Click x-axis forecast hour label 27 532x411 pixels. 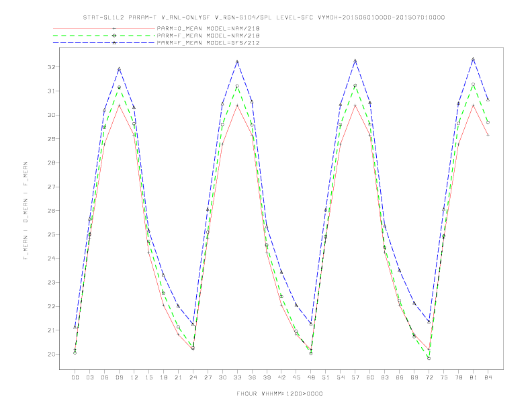[x=208, y=377]
